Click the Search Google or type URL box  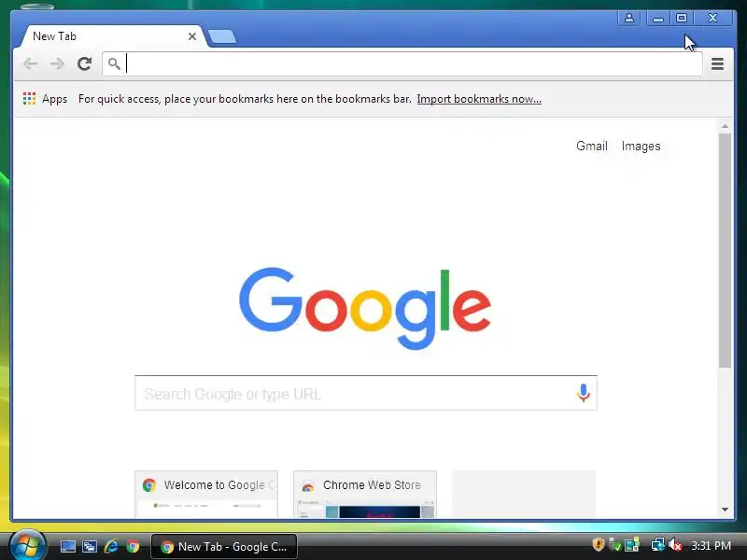[366, 393]
